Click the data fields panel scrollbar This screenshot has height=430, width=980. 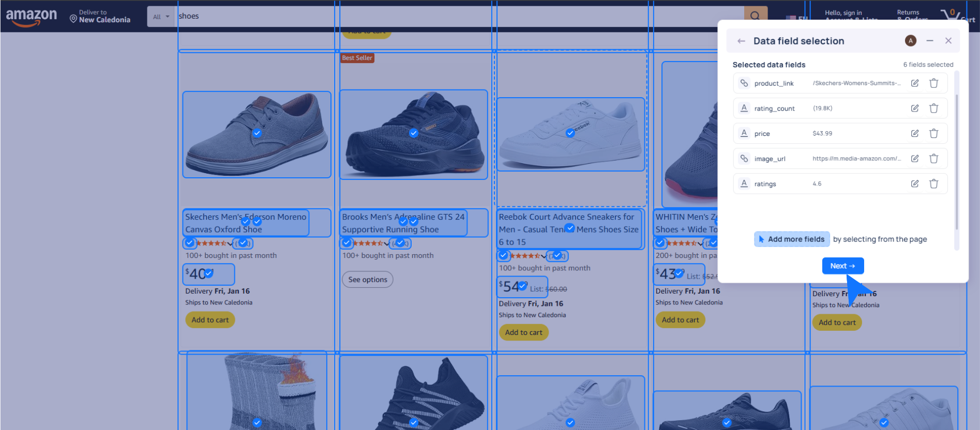pyautogui.click(x=956, y=160)
